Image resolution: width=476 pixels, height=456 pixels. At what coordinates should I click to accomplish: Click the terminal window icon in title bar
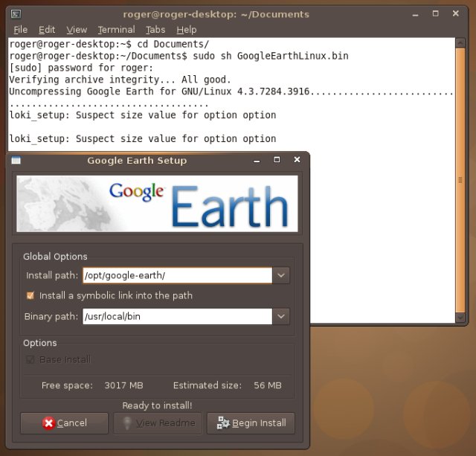click(x=16, y=14)
